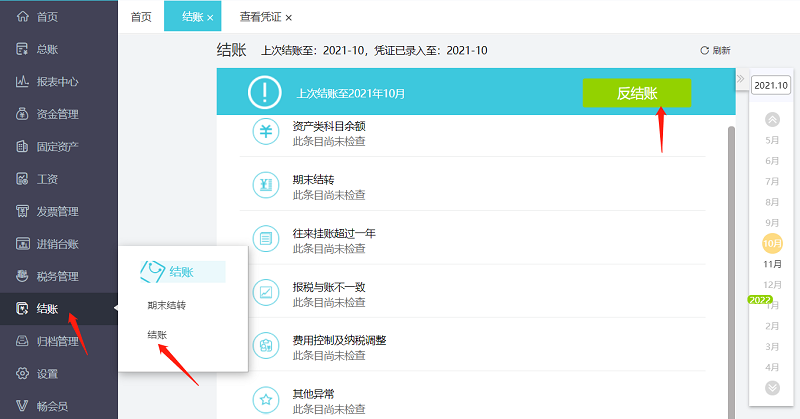Select 期末结转 in the popup submenu
Image resolution: width=800 pixels, height=419 pixels.
click(166, 305)
